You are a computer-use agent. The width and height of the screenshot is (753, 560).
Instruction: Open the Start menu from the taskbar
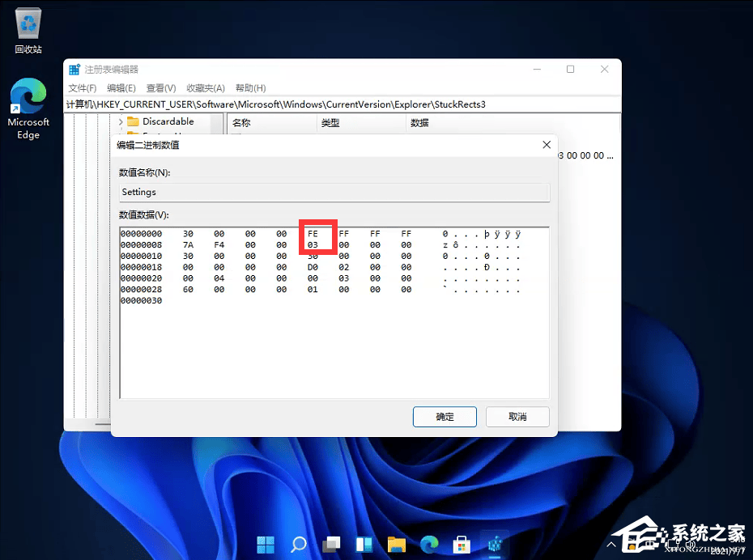point(266,544)
